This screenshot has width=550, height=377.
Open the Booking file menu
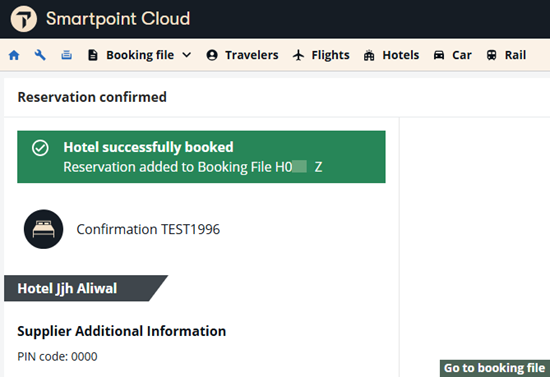(140, 55)
